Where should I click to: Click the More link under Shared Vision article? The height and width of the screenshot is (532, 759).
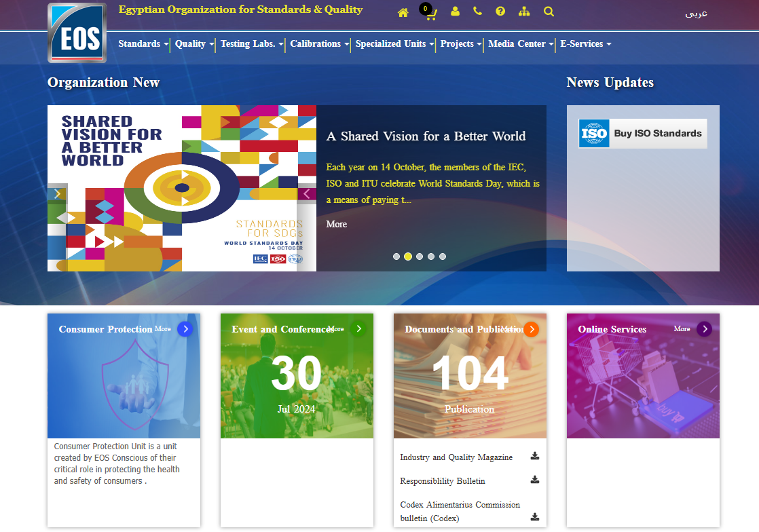(x=337, y=225)
